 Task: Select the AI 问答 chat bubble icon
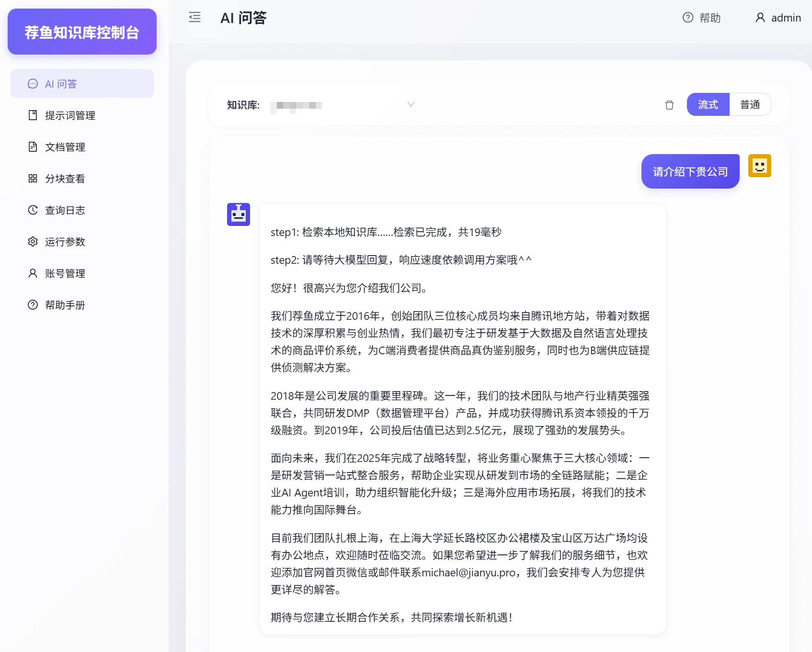pos(32,83)
